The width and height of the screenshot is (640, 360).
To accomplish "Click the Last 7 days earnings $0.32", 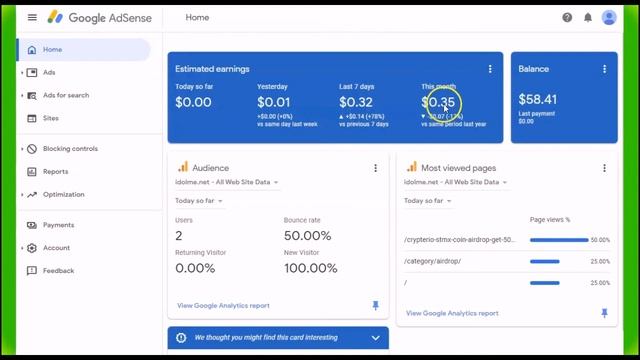I will coord(356,102).
